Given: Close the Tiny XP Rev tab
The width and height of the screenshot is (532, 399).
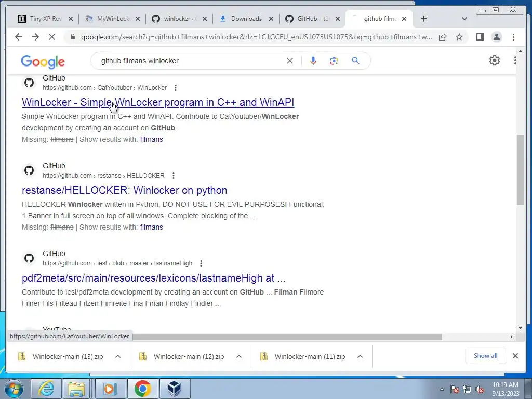Looking at the screenshot, I should [71, 19].
